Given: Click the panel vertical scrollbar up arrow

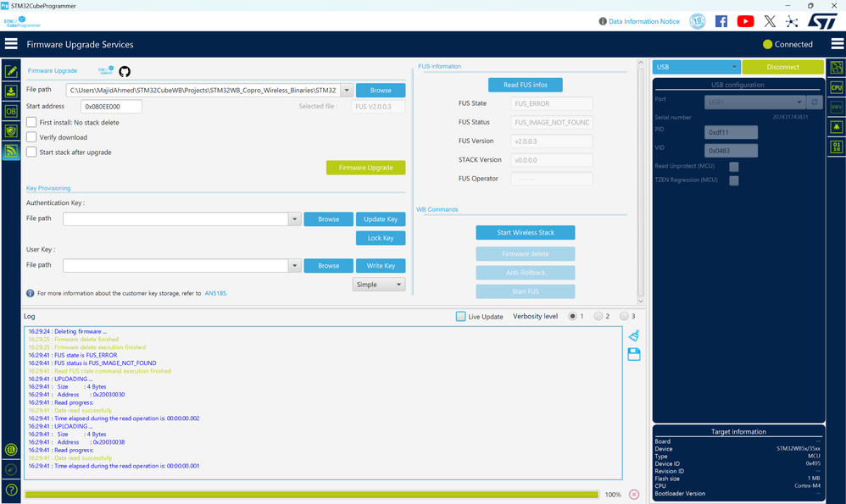Looking at the screenshot, I should (x=641, y=63).
